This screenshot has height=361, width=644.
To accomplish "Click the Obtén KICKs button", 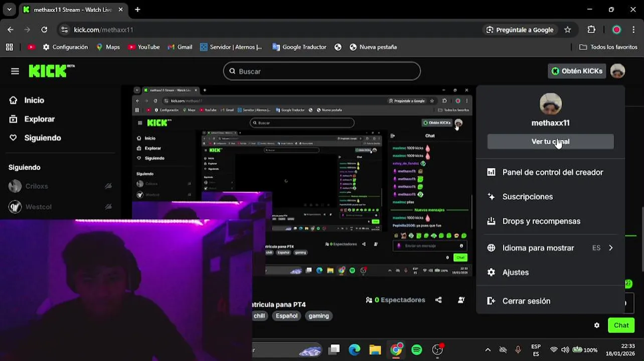I will pos(577,71).
